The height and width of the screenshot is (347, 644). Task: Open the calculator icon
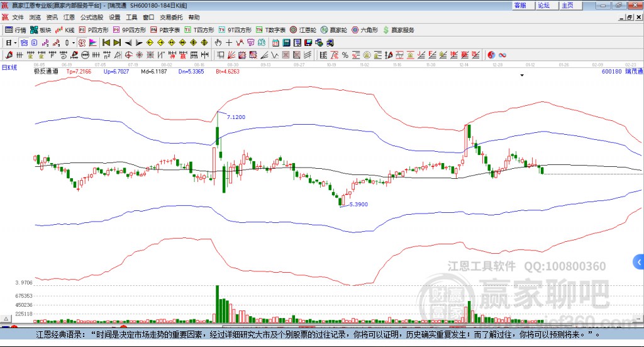(286, 42)
